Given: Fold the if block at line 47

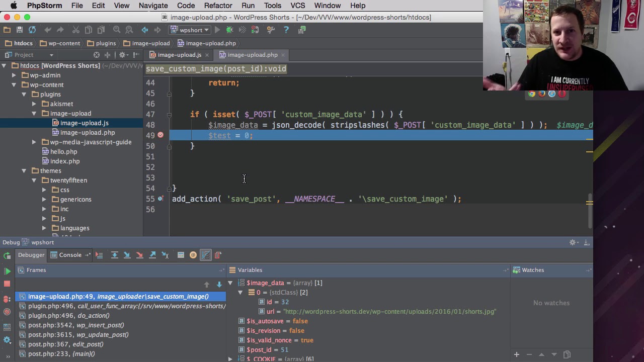Looking at the screenshot, I should pyautogui.click(x=170, y=115).
